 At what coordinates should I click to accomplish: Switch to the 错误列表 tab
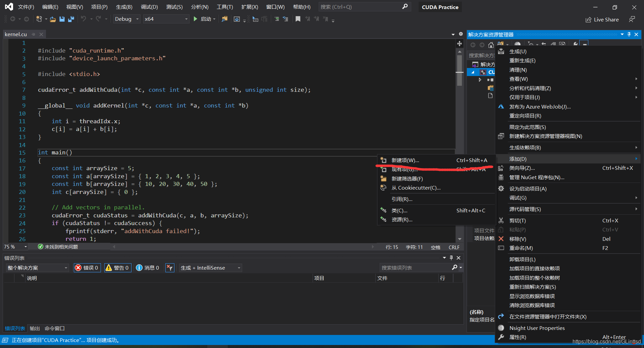click(x=15, y=328)
